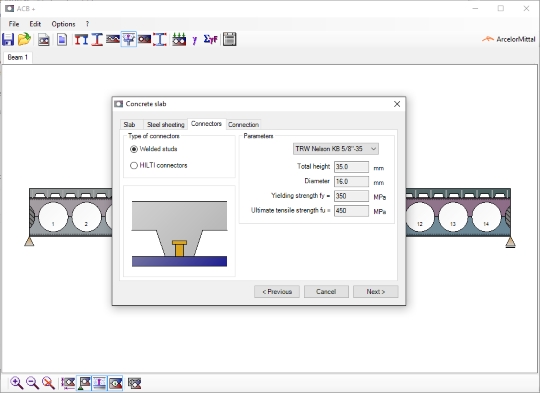
Task: Click the Save floppy disk icon
Action: click(8, 39)
